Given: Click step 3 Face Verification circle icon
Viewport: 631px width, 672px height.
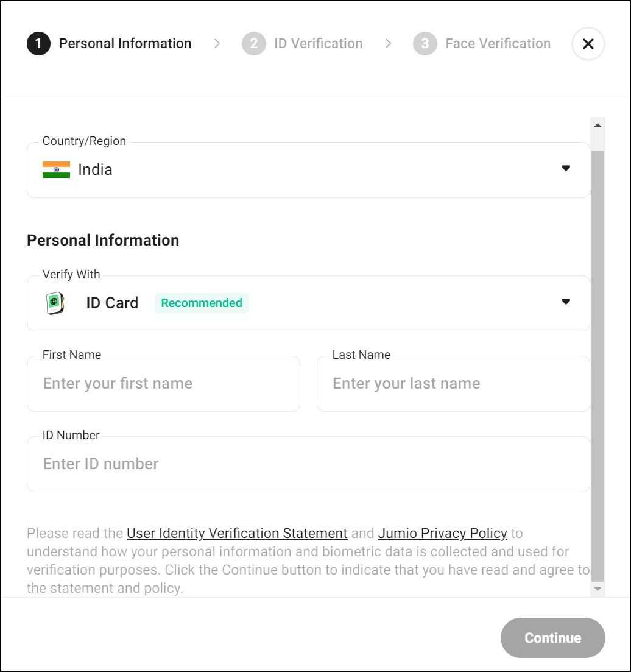Looking at the screenshot, I should click(x=425, y=43).
